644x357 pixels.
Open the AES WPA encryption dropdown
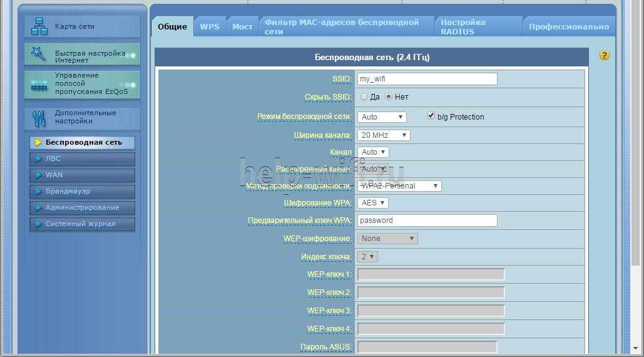click(x=373, y=203)
